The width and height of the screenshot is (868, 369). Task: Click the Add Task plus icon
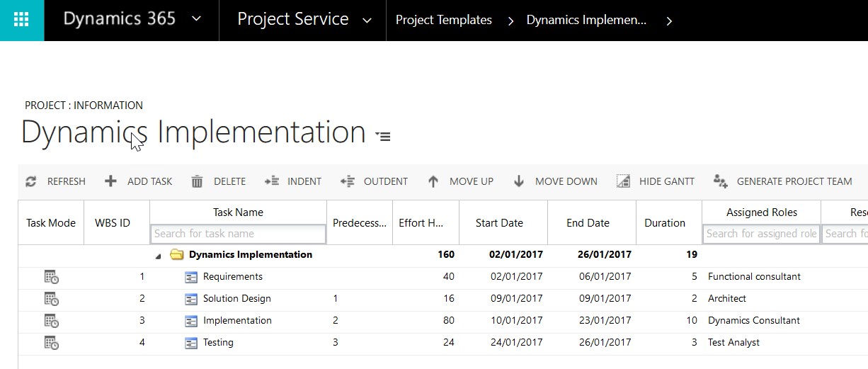point(110,181)
